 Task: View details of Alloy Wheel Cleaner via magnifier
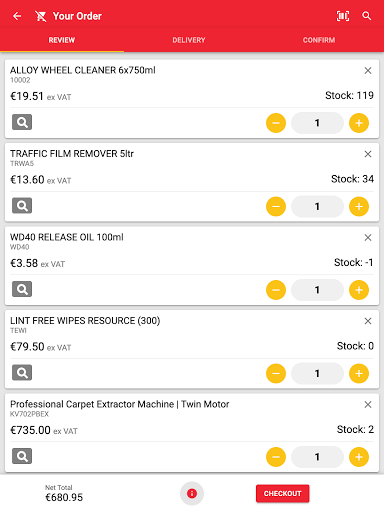(22, 122)
